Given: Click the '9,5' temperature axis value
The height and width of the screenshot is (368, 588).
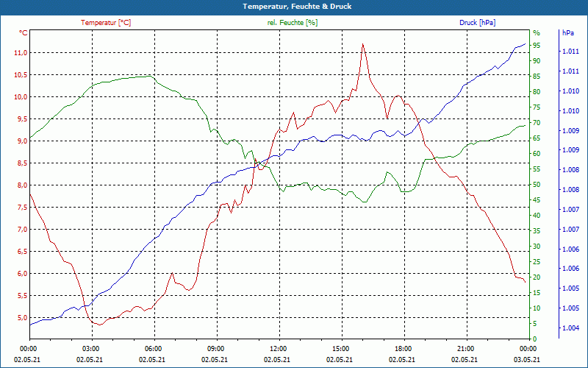Looking at the screenshot, I should tap(22, 119).
